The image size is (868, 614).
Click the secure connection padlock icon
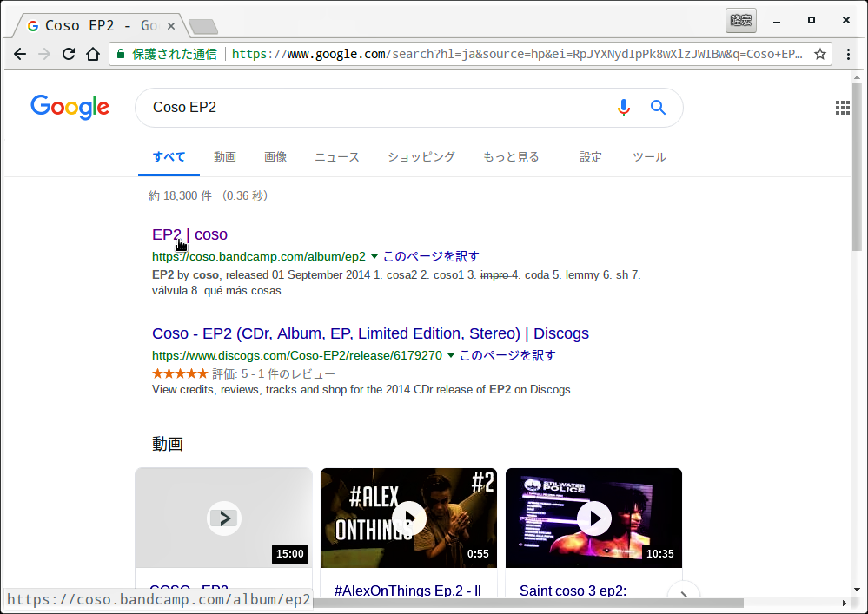[121, 54]
